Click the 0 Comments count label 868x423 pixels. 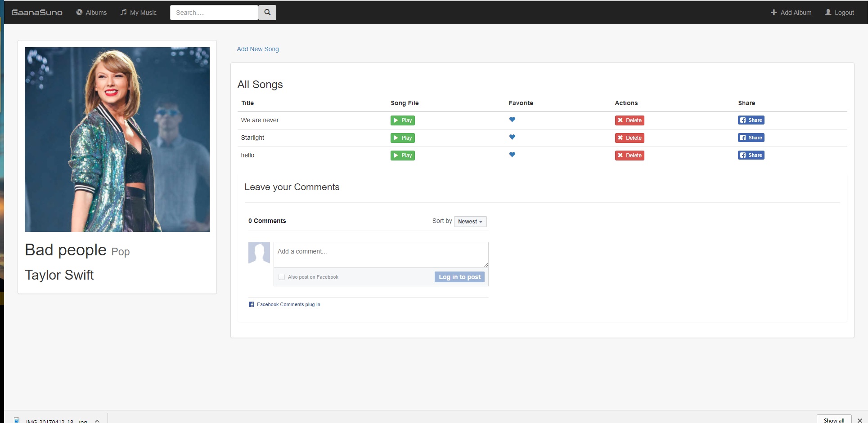coord(267,221)
